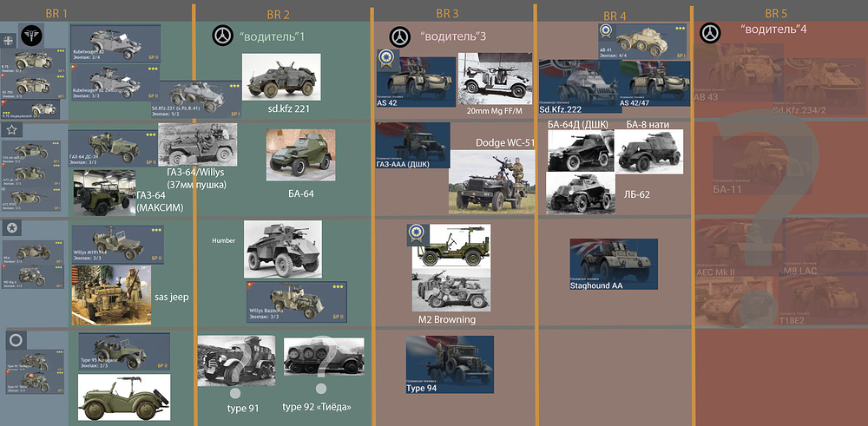Select the Japanese circle faction icon
Image resolution: width=868 pixels, height=426 pixels.
(16, 340)
